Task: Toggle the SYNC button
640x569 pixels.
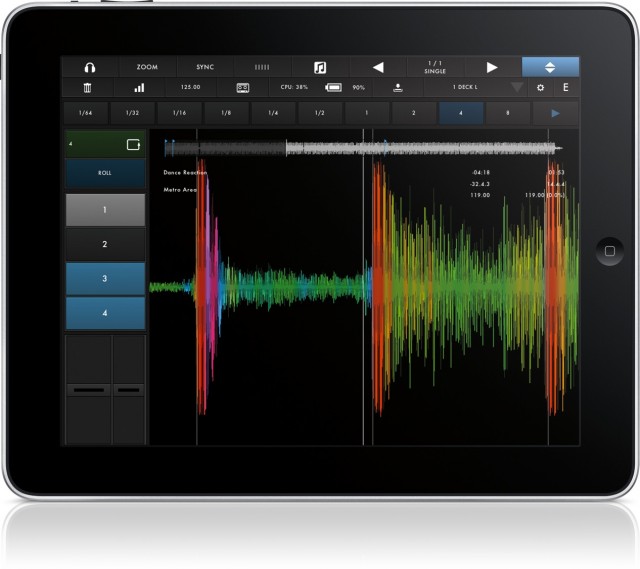Action: pos(205,67)
